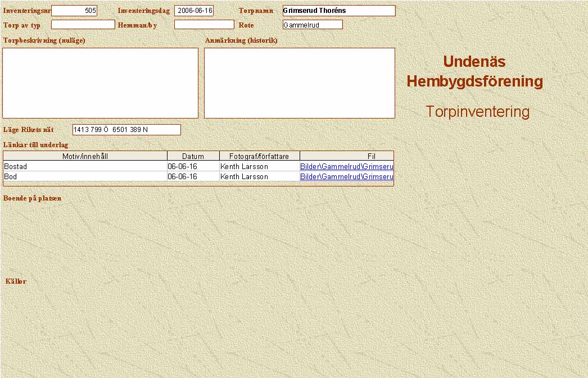
Task: Click inside the Anmärkning (historik) text area
Action: (x=299, y=83)
